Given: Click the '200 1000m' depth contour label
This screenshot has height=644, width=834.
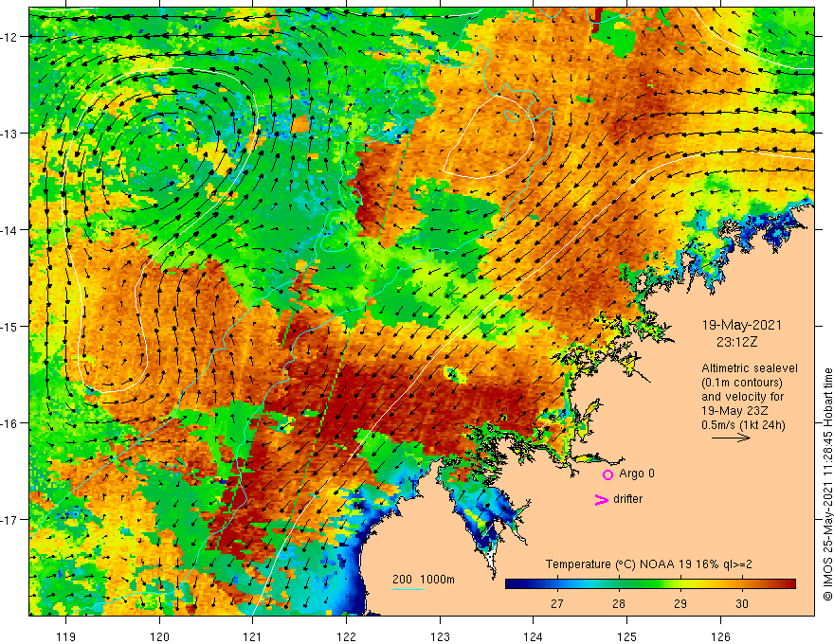Looking at the screenshot, I should [x=424, y=580].
